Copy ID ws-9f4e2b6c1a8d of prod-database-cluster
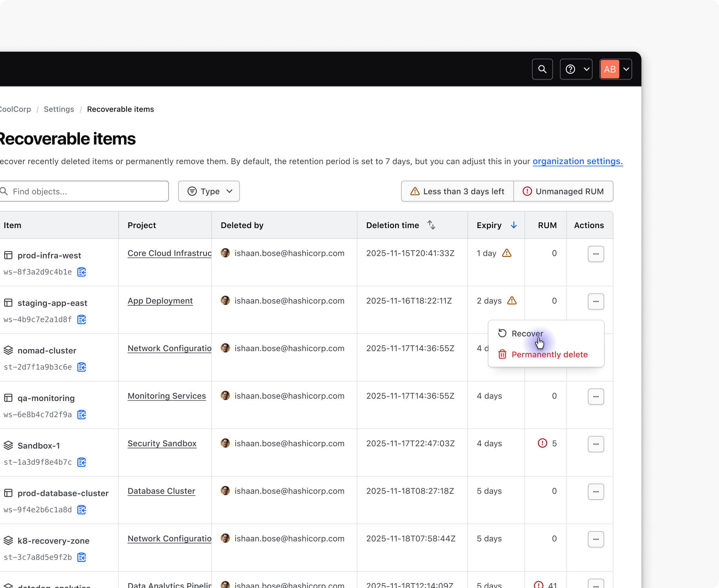The image size is (719, 588). (x=82, y=510)
